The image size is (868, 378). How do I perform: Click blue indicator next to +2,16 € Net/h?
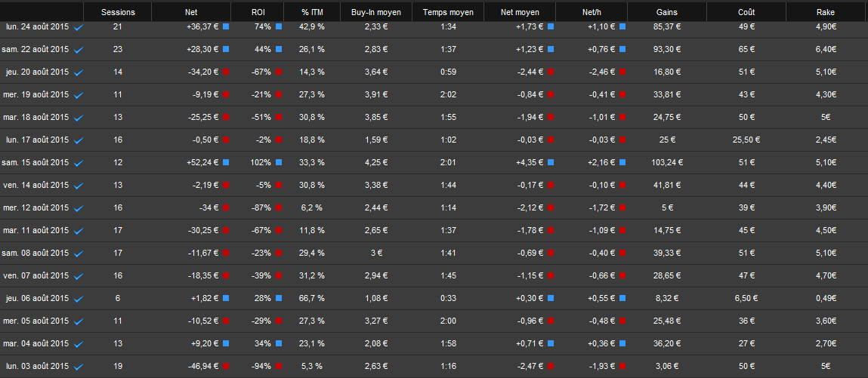[622, 162]
